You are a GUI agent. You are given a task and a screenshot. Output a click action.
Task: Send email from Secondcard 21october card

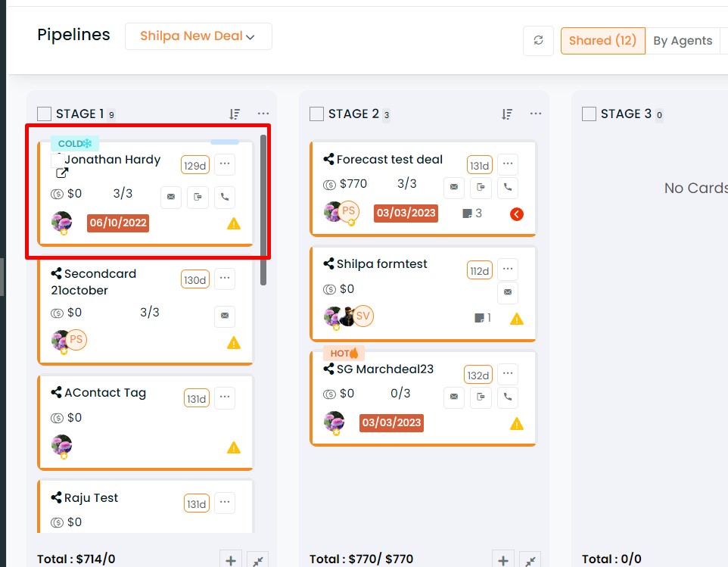[x=225, y=316]
